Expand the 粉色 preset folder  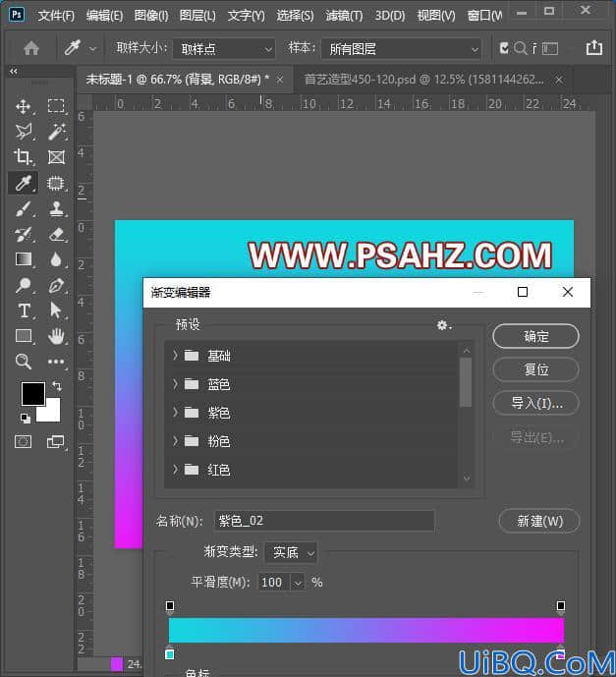tap(175, 440)
